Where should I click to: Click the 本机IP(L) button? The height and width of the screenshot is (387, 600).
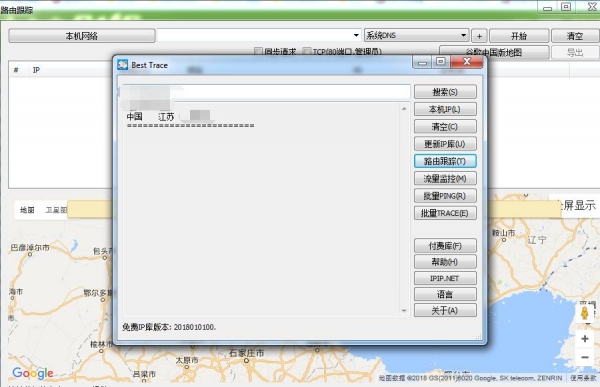(445, 109)
